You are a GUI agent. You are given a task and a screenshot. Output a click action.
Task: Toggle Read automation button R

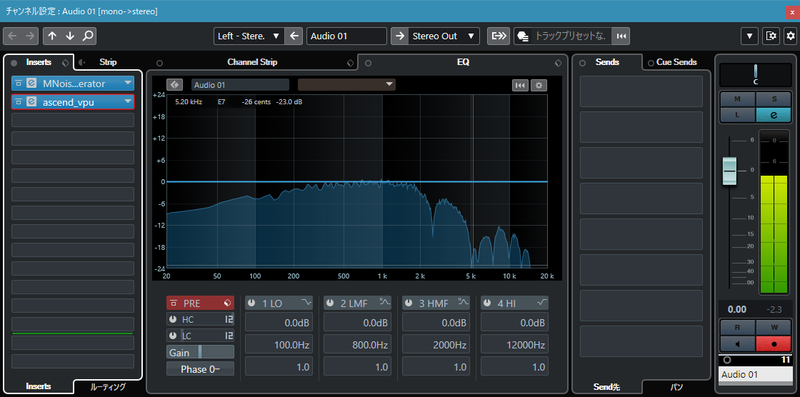point(737,328)
